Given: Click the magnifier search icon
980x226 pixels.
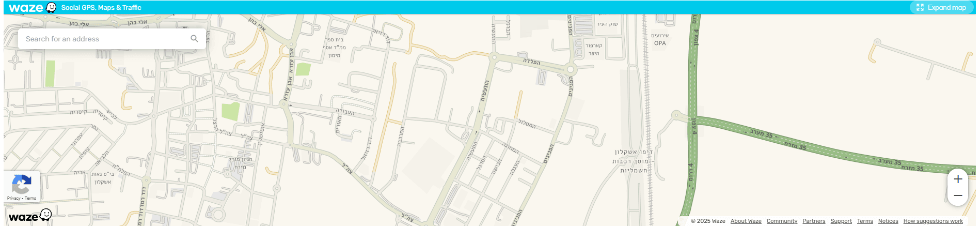Looking at the screenshot, I should (x=195, y=39).
